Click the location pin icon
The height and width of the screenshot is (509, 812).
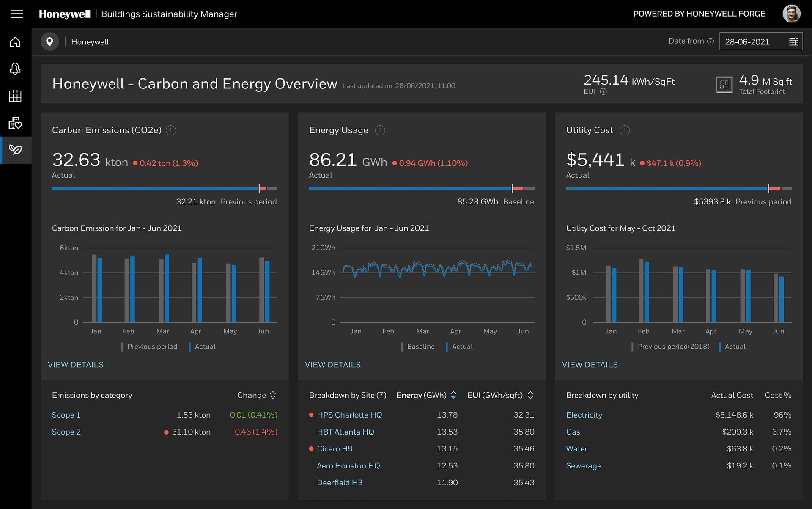tap(50, 42)
